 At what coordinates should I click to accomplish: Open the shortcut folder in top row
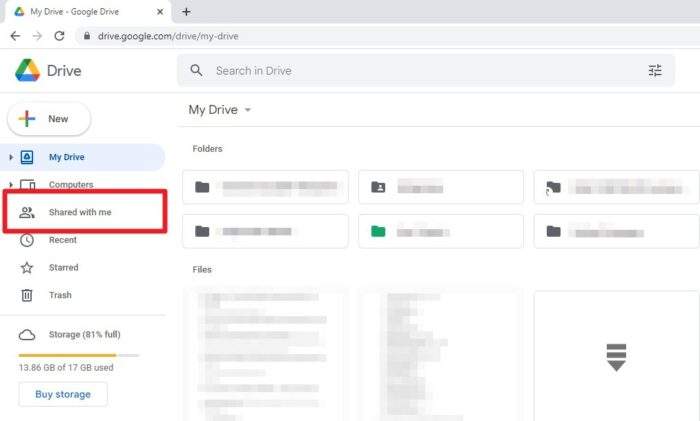(617, 187)
